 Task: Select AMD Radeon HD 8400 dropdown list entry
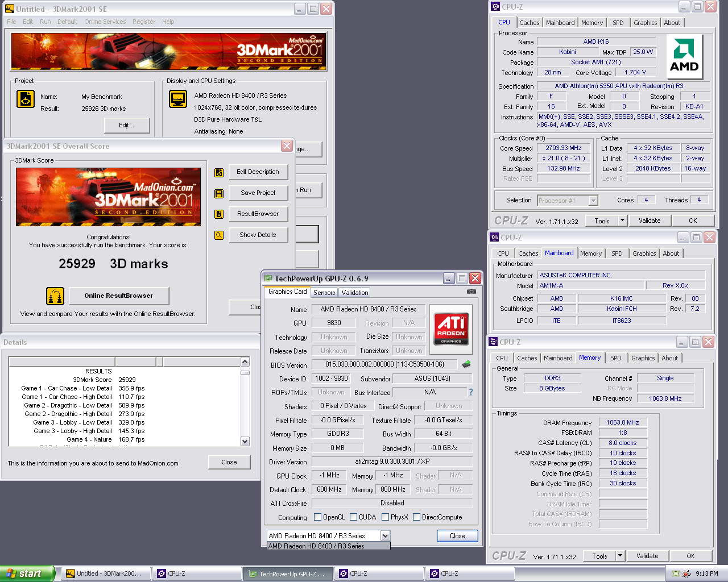click(x=329, y=546)
